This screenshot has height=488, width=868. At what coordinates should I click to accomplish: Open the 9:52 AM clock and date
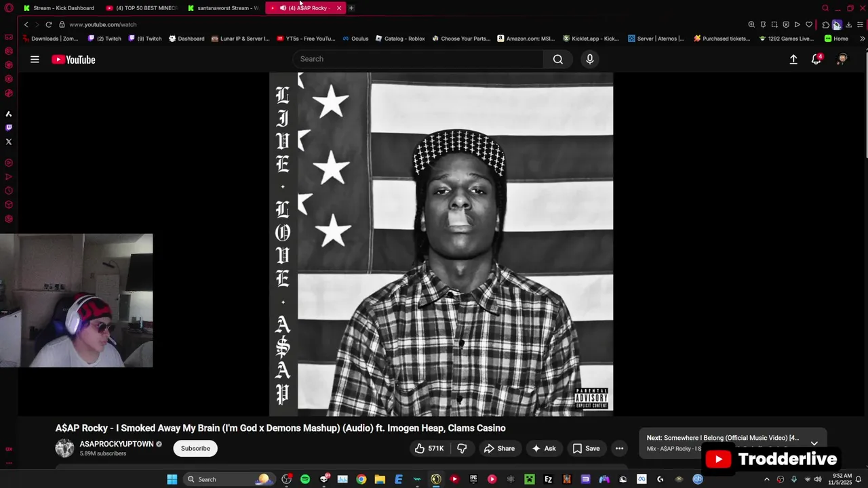840,479
